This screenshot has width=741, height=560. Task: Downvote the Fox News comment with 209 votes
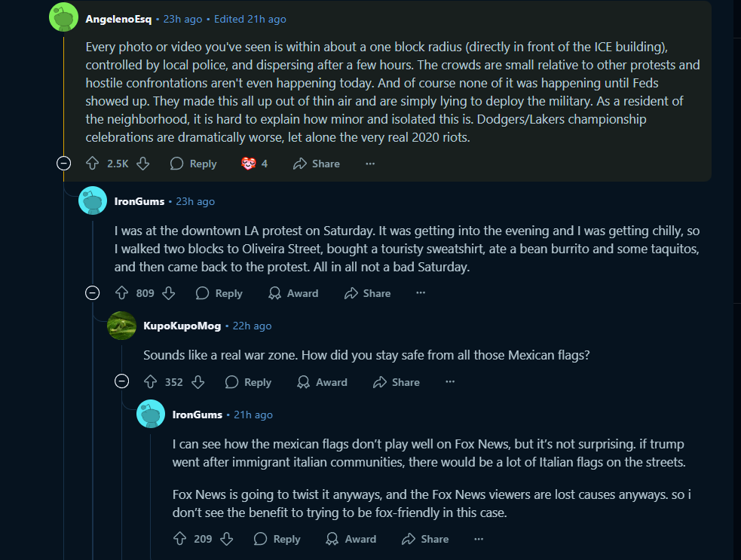pos(226,539)
